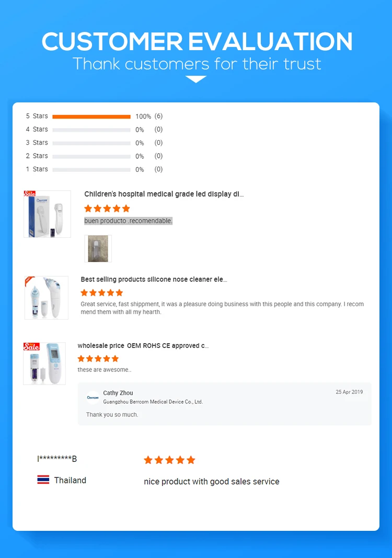The height and width of the screenshot is (558, 392).
Task: Click the Cathy Zhou seller name
Action: (118, 393)
